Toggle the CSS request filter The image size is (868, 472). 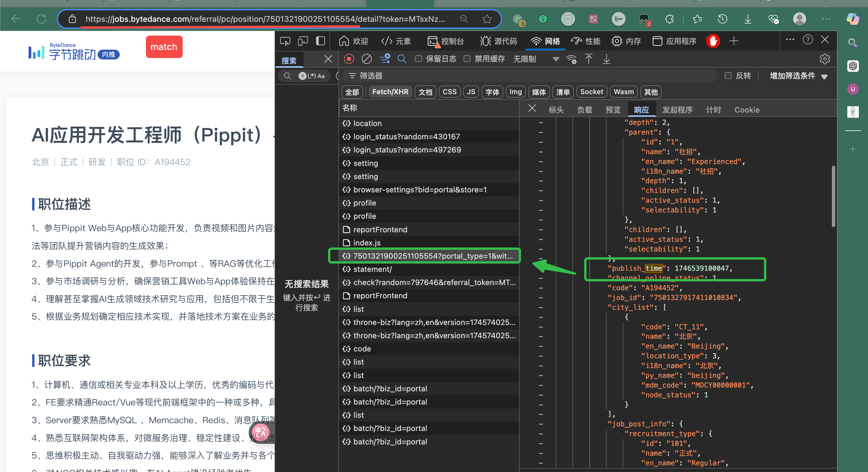450,92
